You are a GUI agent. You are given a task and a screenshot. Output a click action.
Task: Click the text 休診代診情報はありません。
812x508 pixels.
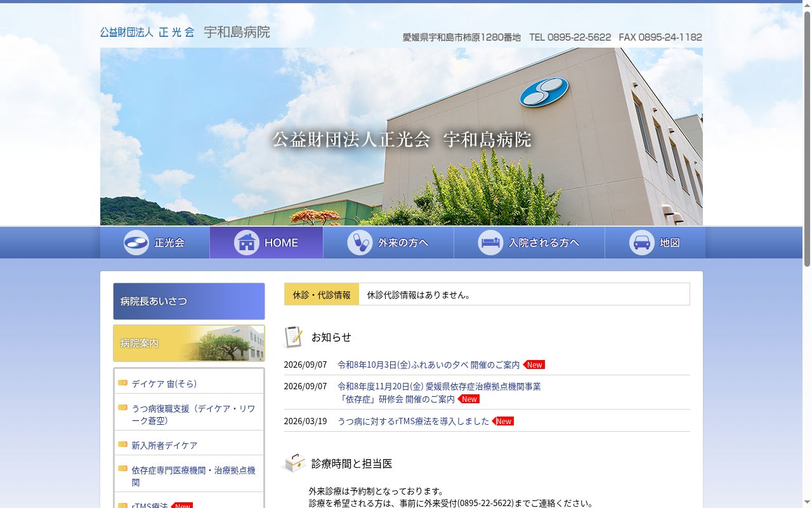(x=421, y=295)
